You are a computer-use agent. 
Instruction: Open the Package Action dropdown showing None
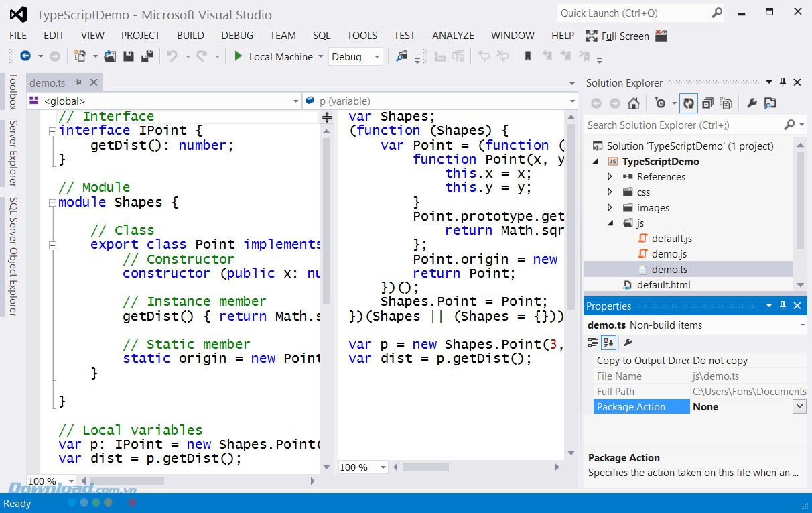(798, 406)
